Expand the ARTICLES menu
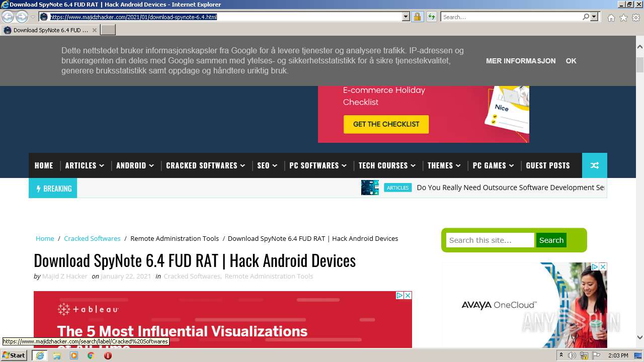Viewport: 644px width, 362px height. 85,165
